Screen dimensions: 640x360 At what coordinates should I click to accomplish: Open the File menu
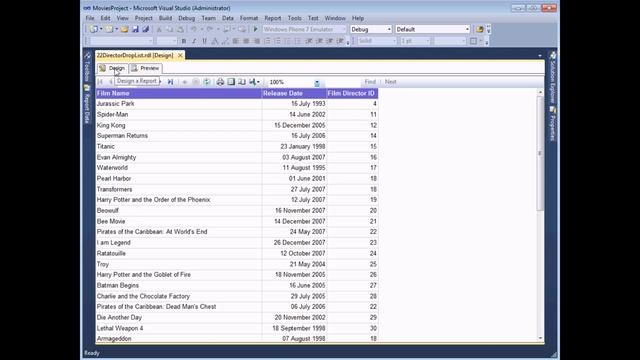(90, 18)
